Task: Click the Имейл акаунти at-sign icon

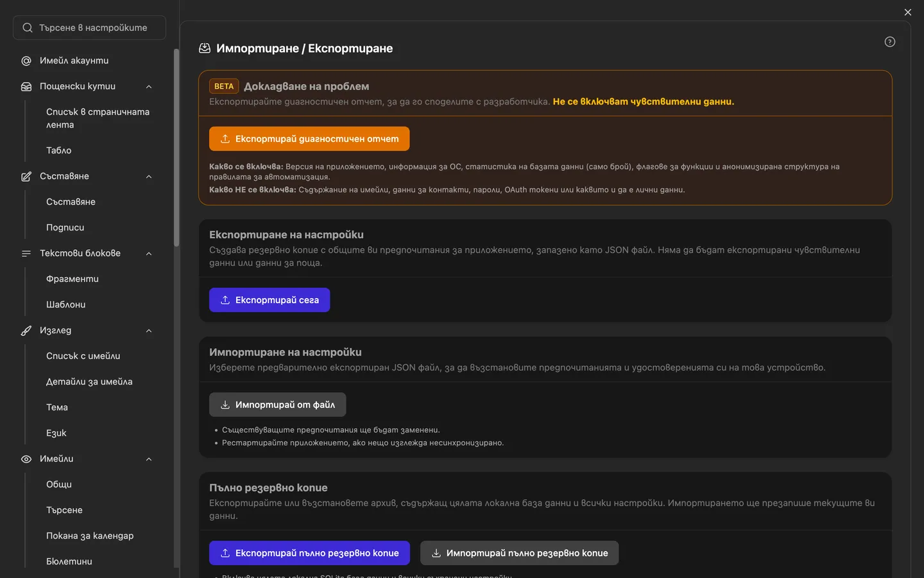Action: (26, 61)
